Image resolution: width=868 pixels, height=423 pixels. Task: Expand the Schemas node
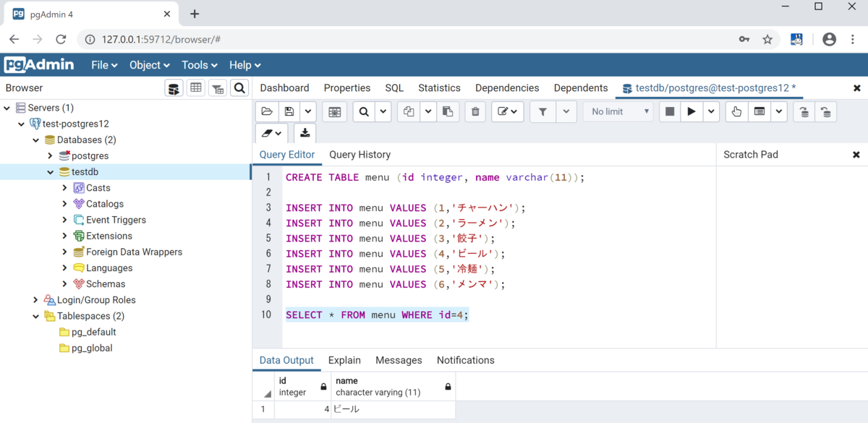point(65,283)
